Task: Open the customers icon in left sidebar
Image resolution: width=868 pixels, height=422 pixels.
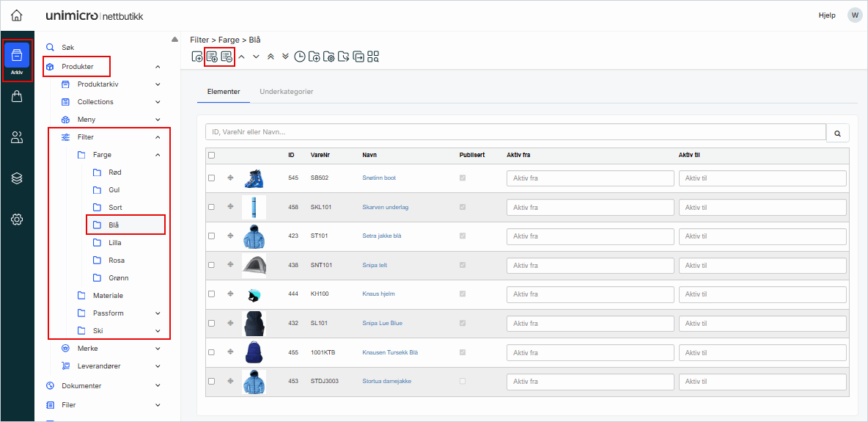Action: (x=17, y=137)
